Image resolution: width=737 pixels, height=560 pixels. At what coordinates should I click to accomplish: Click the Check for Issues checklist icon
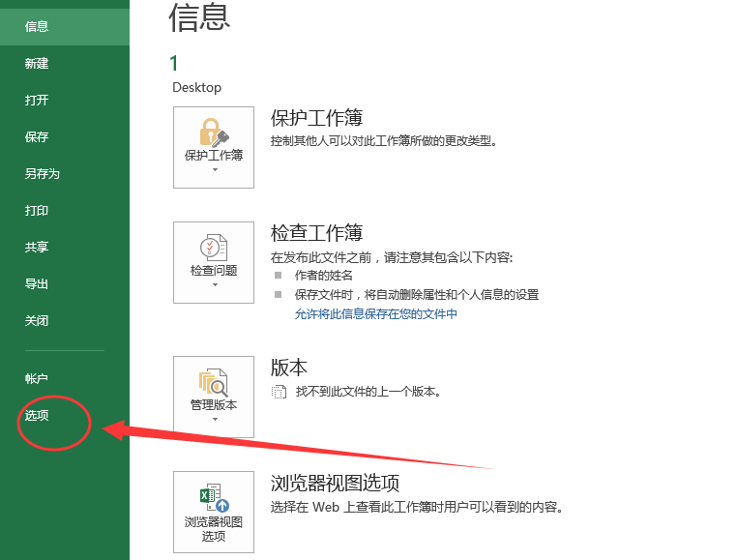[x=214, y=248]
